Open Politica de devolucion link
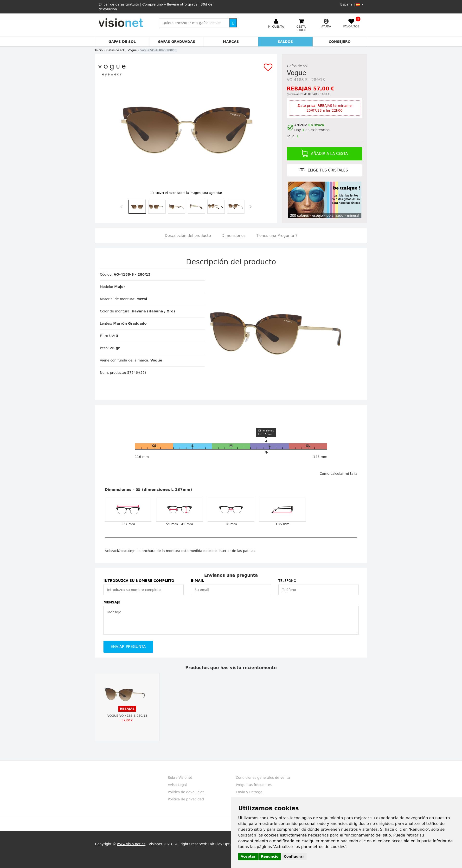Viewport: 462px width, 868px height. click(186, 792)
